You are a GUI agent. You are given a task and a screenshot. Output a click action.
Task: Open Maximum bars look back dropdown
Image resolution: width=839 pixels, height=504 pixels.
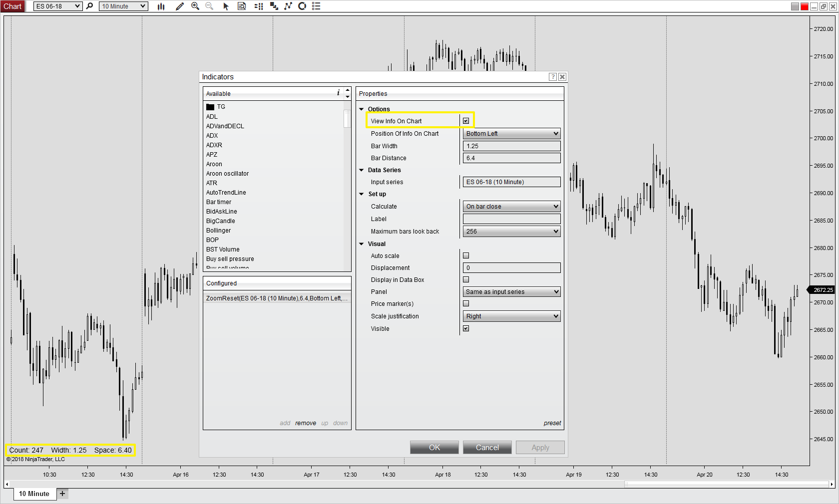512,232
